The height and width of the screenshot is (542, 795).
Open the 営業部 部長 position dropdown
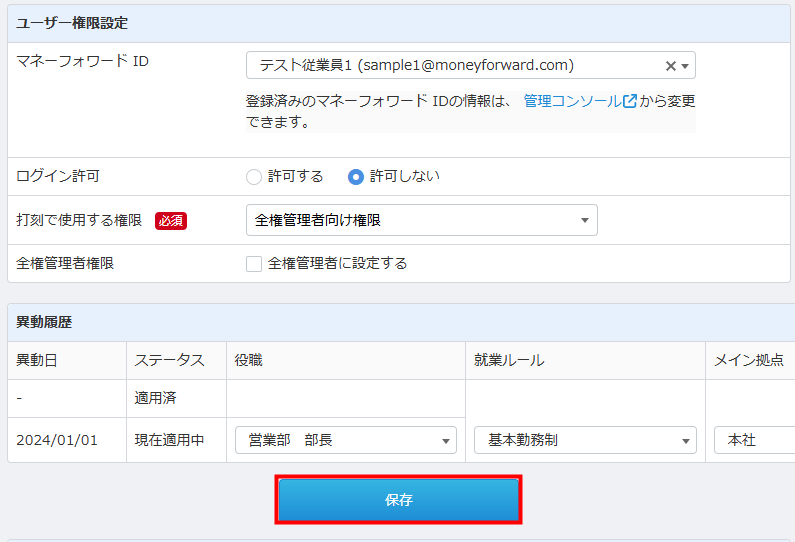(x=345, y=440)
